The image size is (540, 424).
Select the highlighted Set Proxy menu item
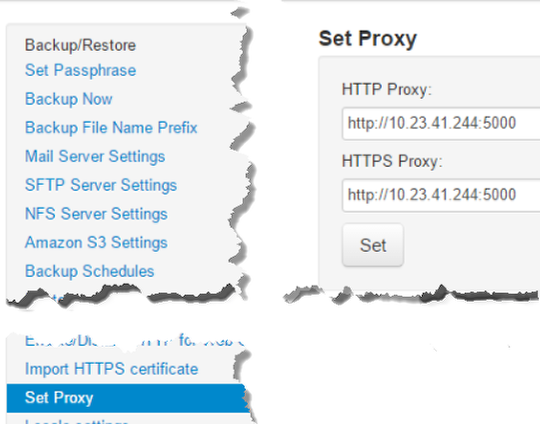(127, 398)
